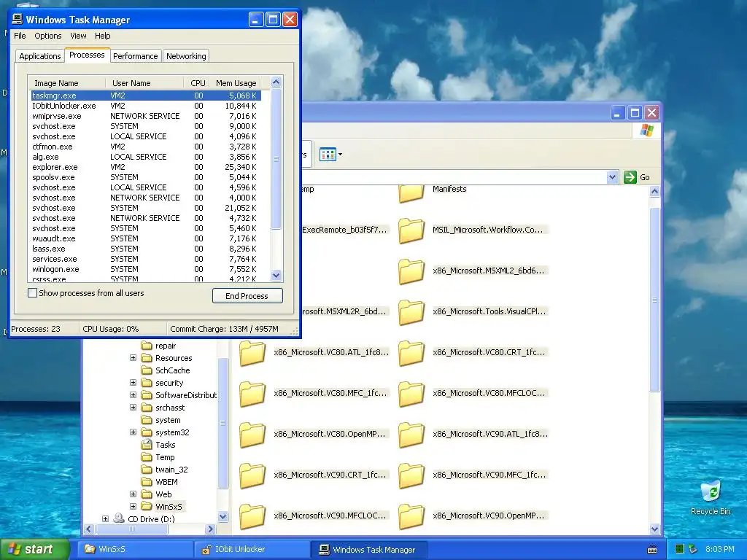Click the keyboard tray icon
This screenshot has height=560, width=747.
[x=652, y=550]
